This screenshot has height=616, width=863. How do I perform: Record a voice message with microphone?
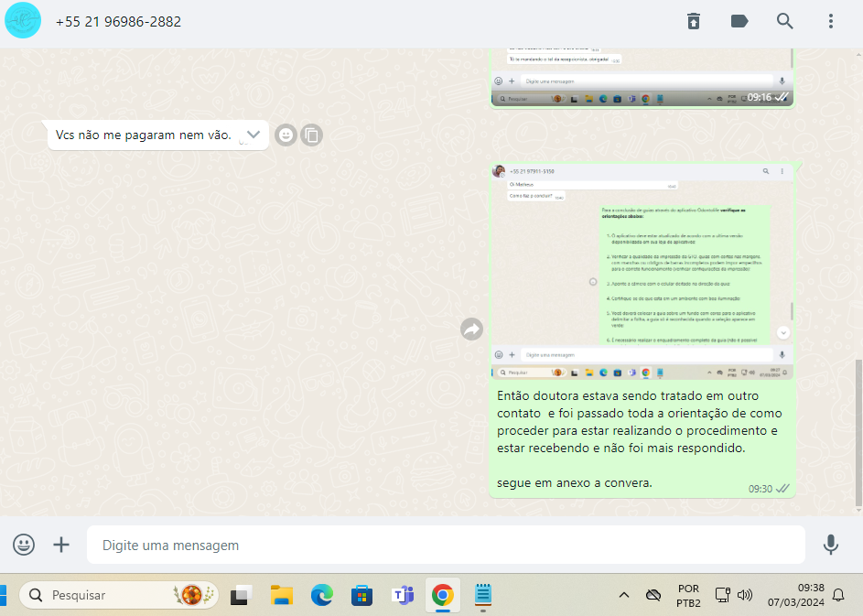tap(830, 545)
